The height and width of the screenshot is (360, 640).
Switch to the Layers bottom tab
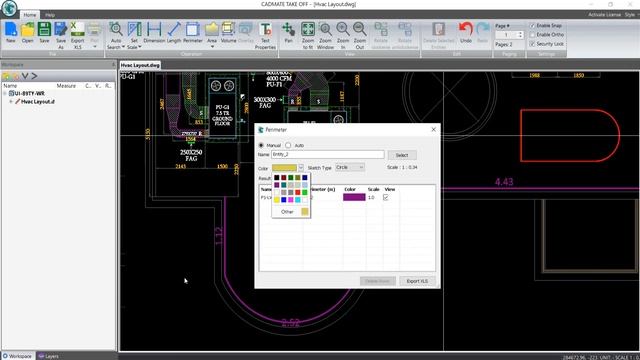pos(48,356)
